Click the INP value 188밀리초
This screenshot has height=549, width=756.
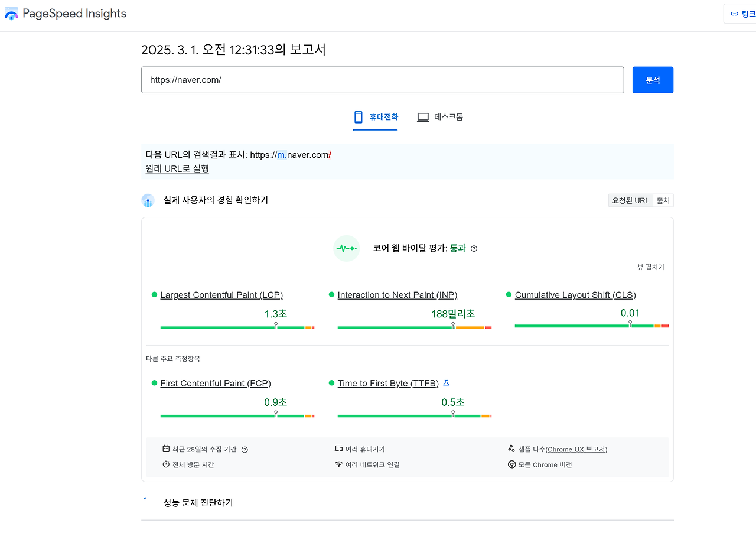pos(453,314)
